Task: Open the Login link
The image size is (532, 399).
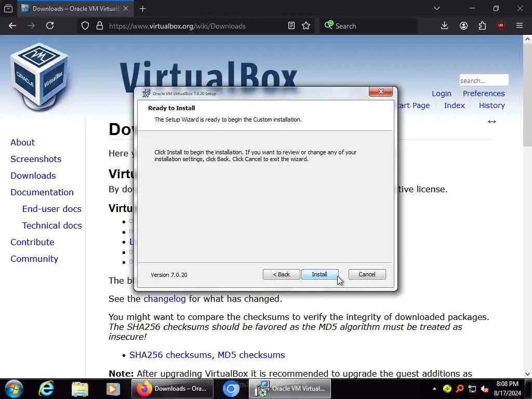Action: [442, 94]
